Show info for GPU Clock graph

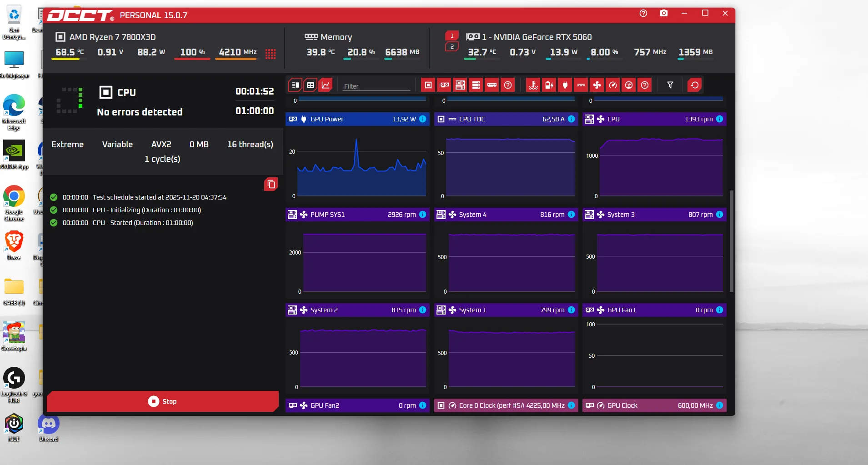719,405
